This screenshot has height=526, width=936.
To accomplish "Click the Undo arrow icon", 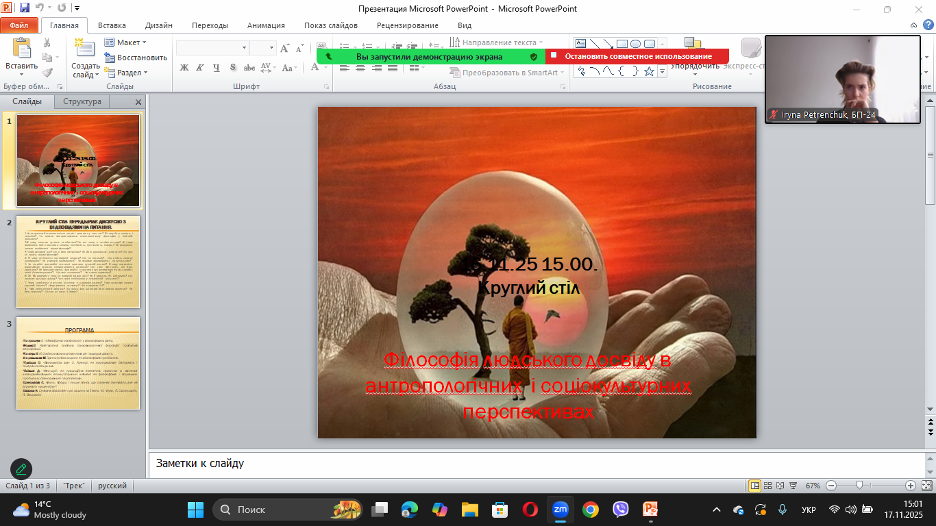I will 40,8.
